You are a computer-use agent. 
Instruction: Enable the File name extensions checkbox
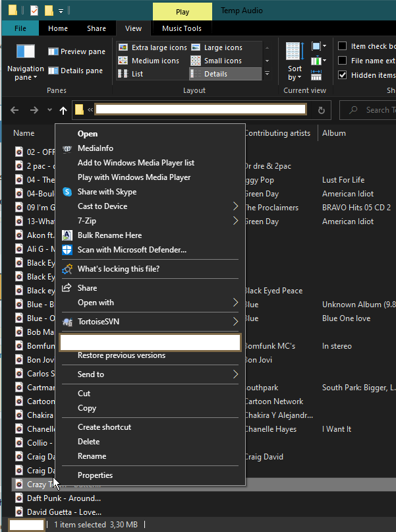point(343,61)
